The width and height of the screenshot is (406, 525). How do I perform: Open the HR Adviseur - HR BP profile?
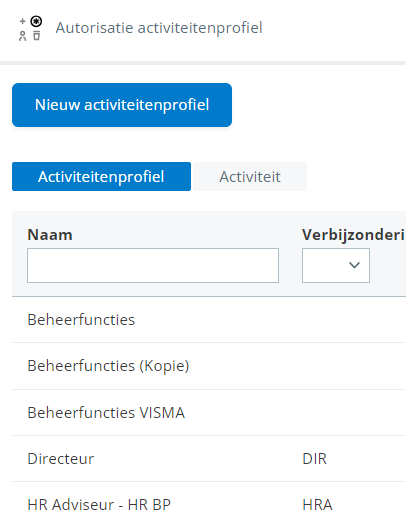click(209, 505)
